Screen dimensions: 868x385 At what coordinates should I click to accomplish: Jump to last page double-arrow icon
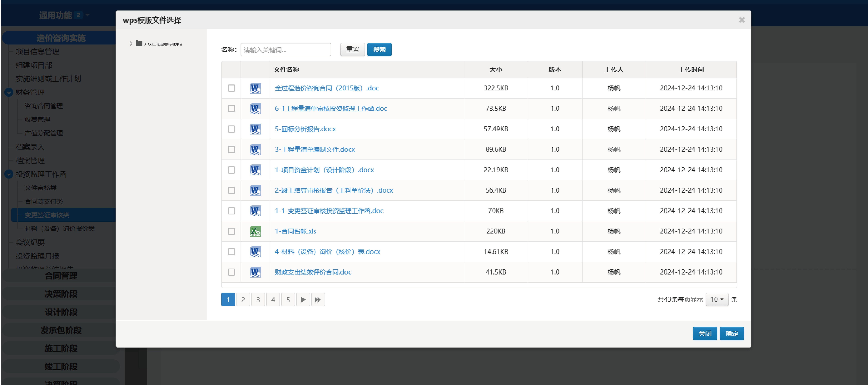(318, 299)
